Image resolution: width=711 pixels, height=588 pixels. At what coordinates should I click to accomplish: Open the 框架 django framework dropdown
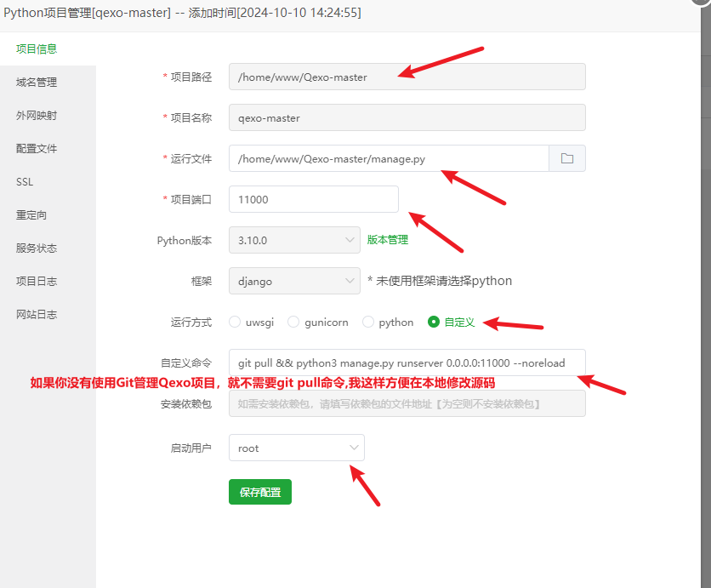(294, 281)
